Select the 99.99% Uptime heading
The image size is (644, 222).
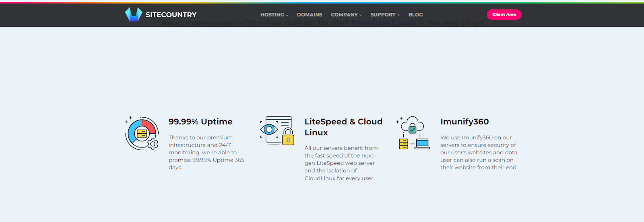pos(200,122)
